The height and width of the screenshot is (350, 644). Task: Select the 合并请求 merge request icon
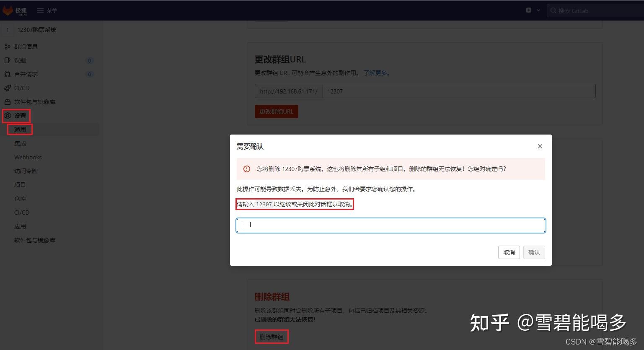[8, 74]
